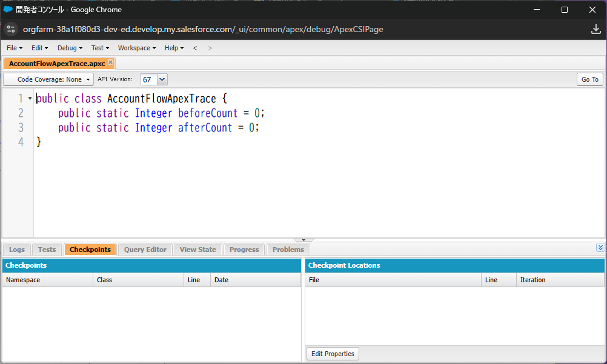
Task: Sort Checkpoint Locations by Line column
Action: coord(499,280)
